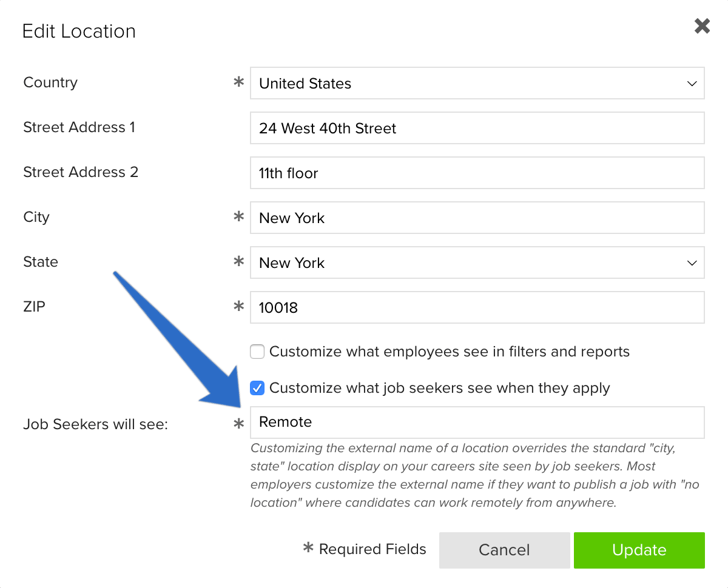Click the asterisk beside Job Seekers will see
This screenshot has height=588, width=728.
pyautogui.click(x=239, y=424)
